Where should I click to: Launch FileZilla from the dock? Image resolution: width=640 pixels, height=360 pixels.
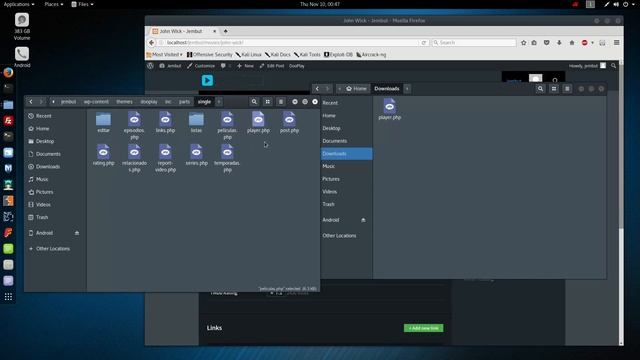point(8,120)
